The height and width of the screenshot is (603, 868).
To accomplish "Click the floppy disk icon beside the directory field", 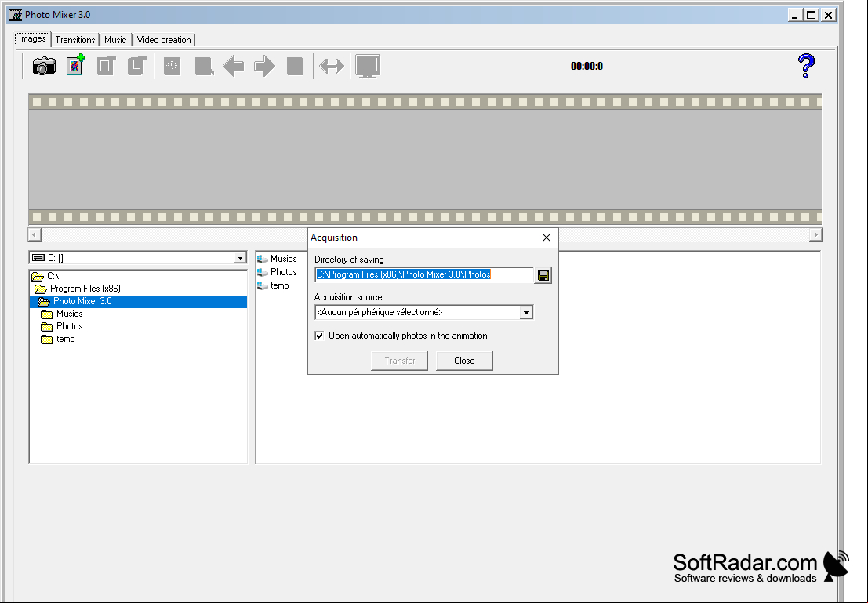I will (543, 275).
